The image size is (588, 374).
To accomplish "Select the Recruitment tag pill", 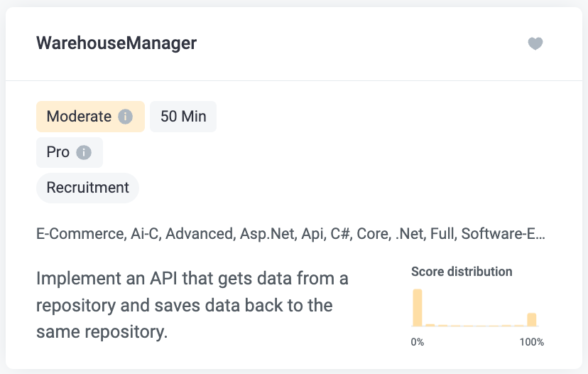I will point(88,188).
